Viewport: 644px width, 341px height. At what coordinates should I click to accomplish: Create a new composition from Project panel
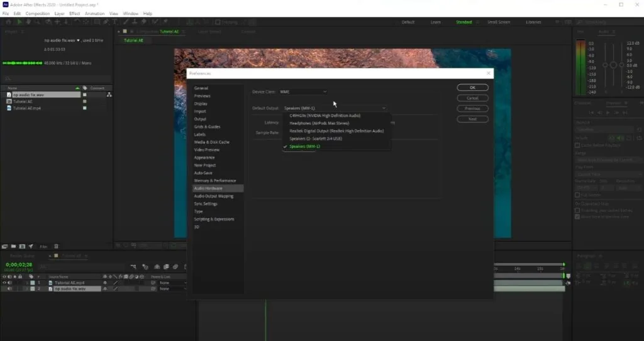coord(22,246)
